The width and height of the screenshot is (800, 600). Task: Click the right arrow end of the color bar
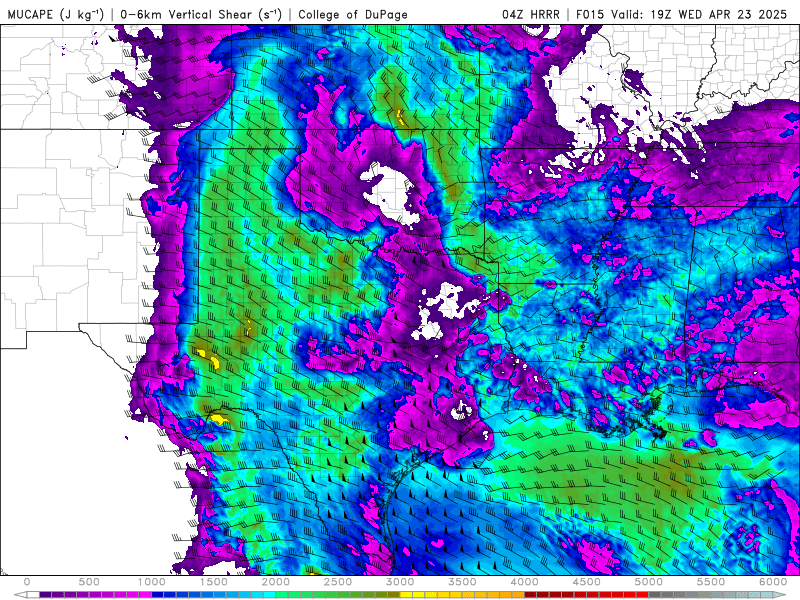pyautogui.click(x=780, y=594)
